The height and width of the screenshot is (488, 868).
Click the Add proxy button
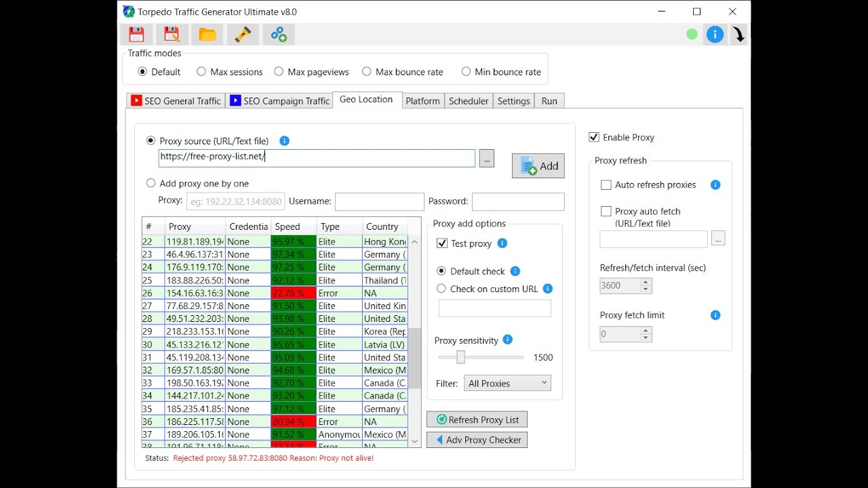click(538, 166)
